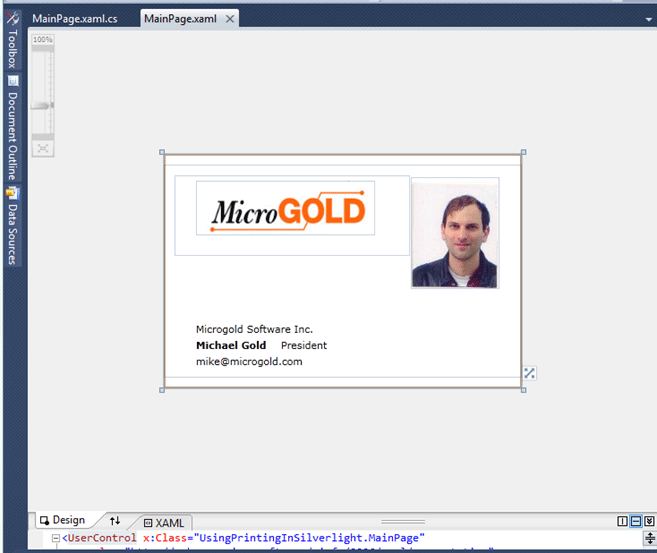Click the Microgold Software Inc. text
The image size is (657, 553).
coord(254,329)
